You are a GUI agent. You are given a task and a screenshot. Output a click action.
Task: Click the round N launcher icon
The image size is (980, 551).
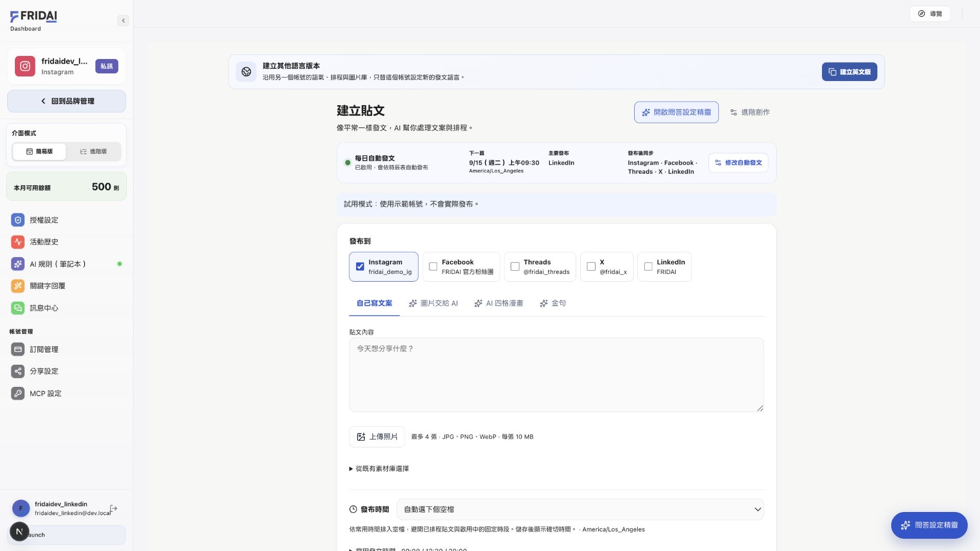pyautogui.click(x=19, y=532)
